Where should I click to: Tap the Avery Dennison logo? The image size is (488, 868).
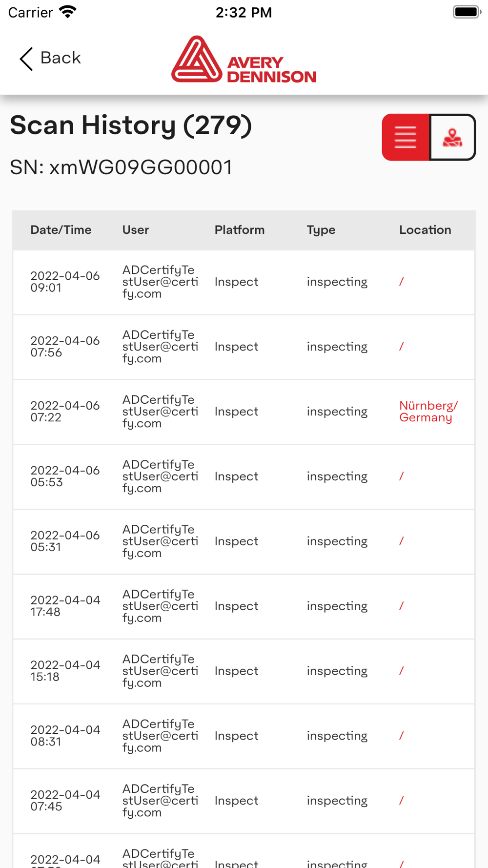tap(244, 60)
